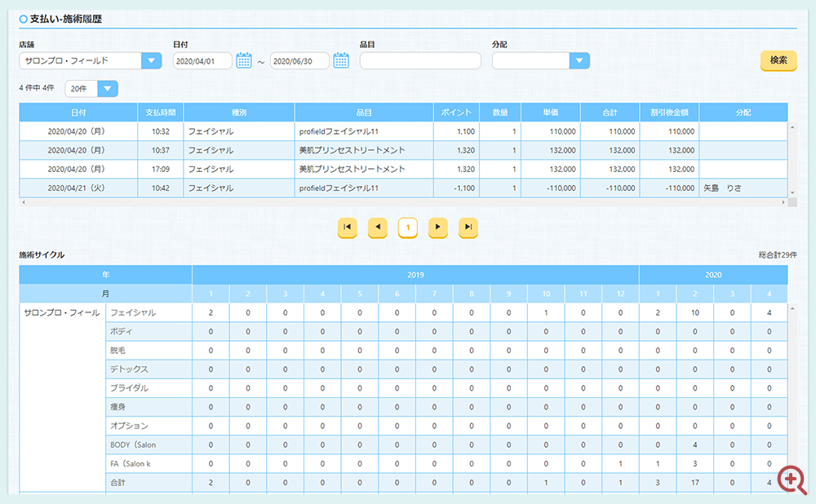Expand the 分配 dropdown arrow

(579, 60)
